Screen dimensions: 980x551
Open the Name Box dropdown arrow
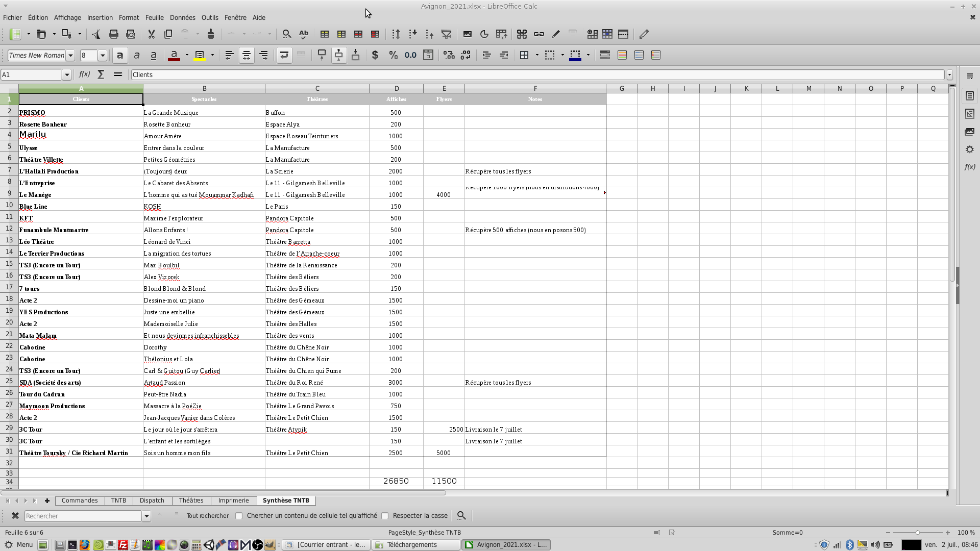[66, 74]
